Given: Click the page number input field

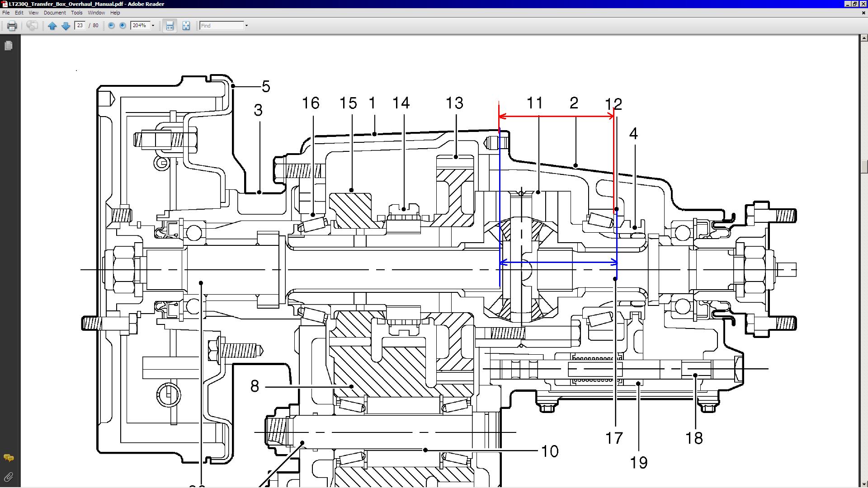Looking at the screenshot, I should click(80, 26).
